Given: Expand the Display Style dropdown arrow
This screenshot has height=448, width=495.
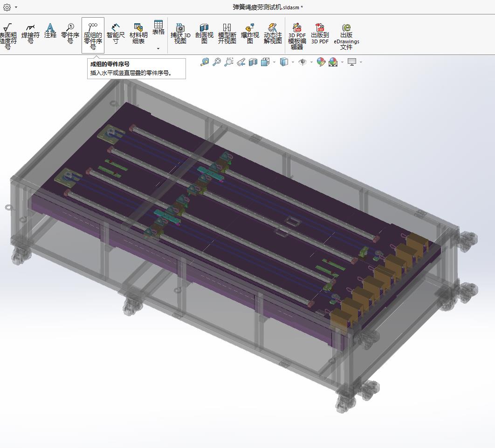Looking at the screenshot, I should coord(293,62).
